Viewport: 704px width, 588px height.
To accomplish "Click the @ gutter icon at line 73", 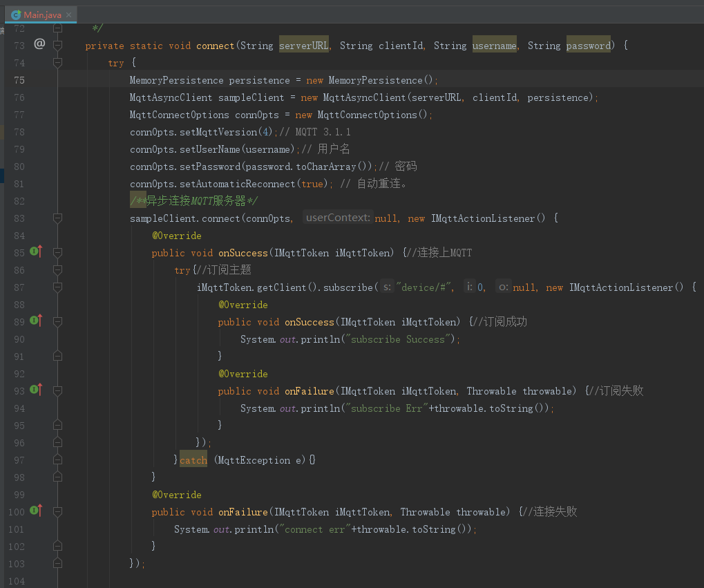I will pos(39,44).
